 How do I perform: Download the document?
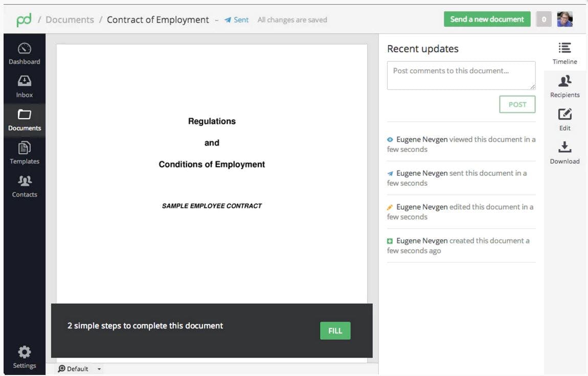point(565,153)
